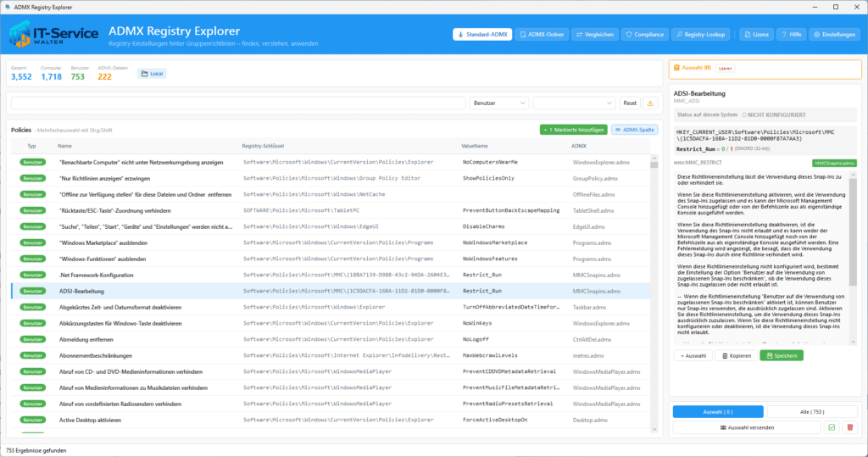Sort by the ValueName column header

[475, 146]
